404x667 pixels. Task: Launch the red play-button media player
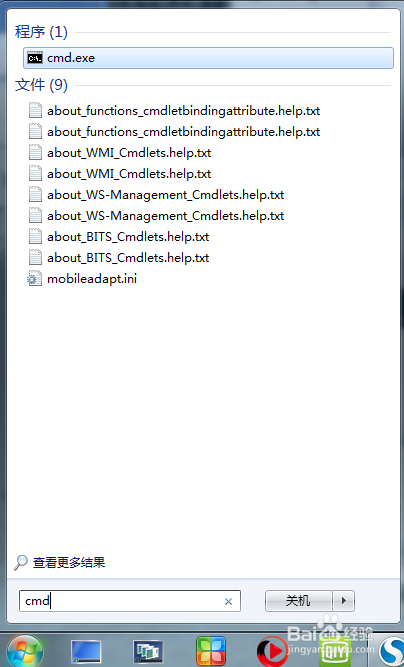click(272, 651)
